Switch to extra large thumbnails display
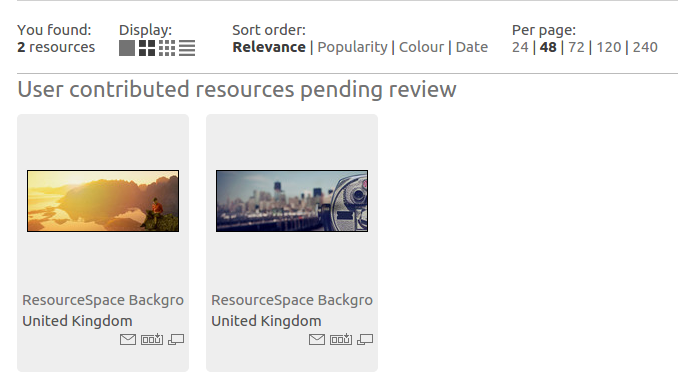 click(127, 48)
